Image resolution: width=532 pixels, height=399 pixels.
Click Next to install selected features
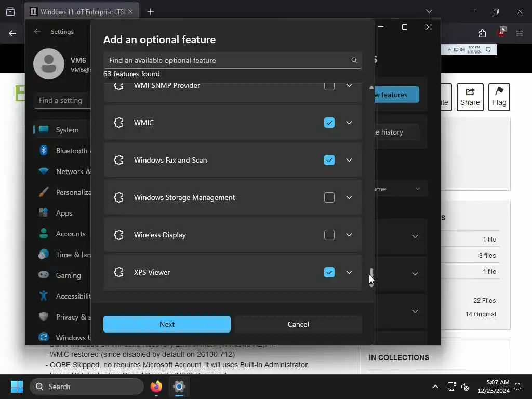pos(167,324)
